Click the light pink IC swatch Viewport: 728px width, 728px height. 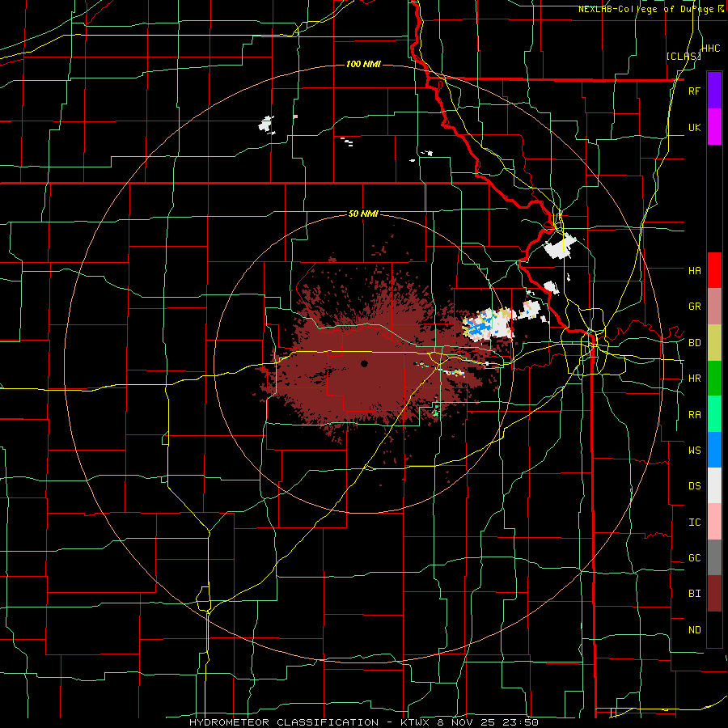[714, 522]
